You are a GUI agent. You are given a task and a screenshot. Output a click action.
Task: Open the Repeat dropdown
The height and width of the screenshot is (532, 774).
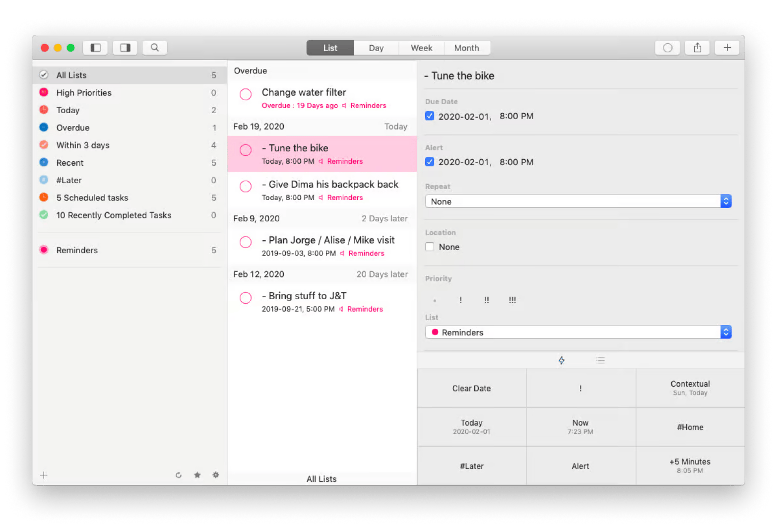pos(578,201)
